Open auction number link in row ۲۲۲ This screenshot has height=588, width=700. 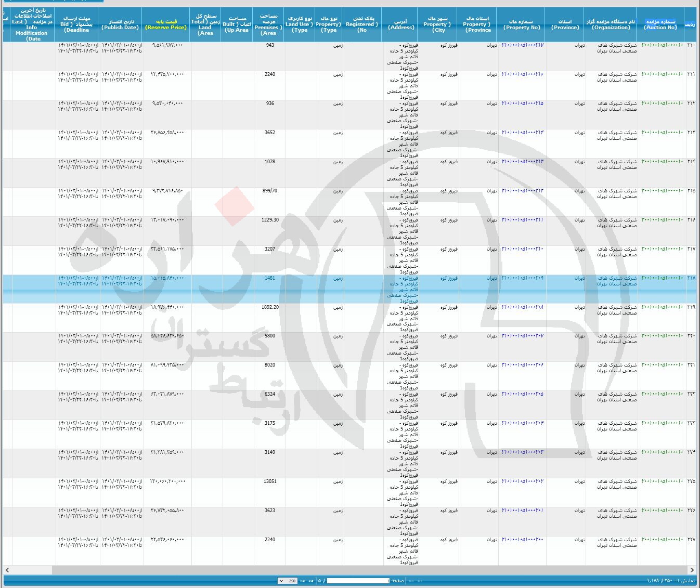click(x=663, y=394)
